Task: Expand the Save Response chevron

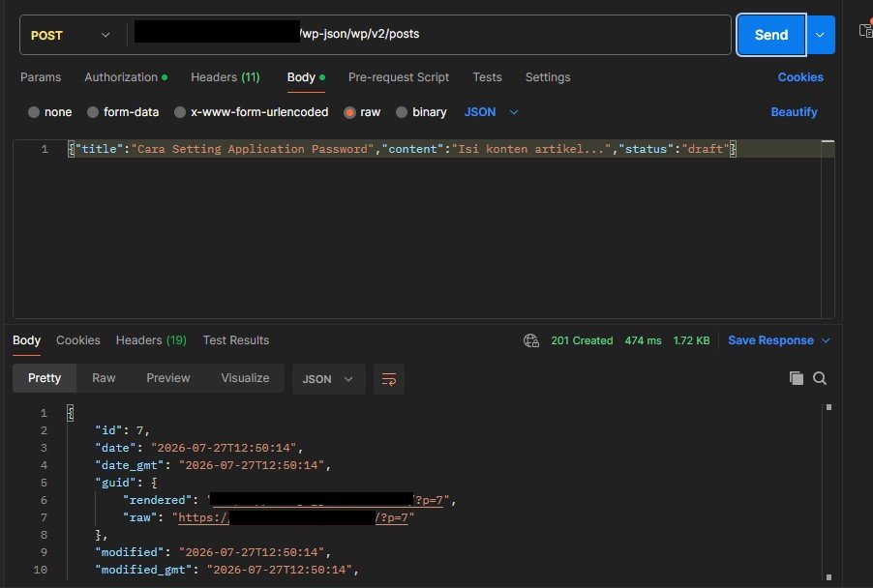Action: point(826,340)
